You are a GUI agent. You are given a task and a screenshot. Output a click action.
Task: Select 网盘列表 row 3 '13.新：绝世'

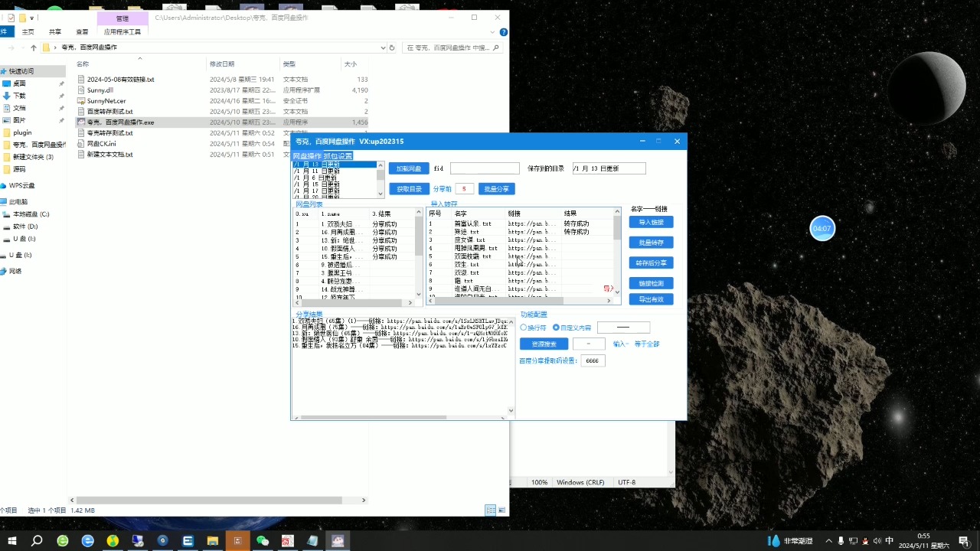(354, 240)
